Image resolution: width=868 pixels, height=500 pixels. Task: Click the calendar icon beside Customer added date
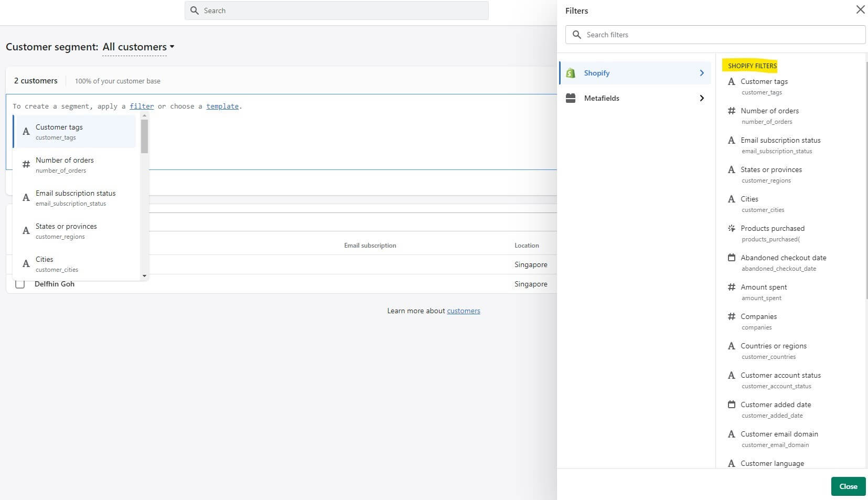[x=732, y=405]
